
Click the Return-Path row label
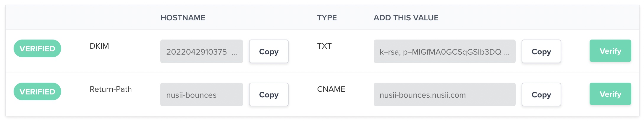111,89
